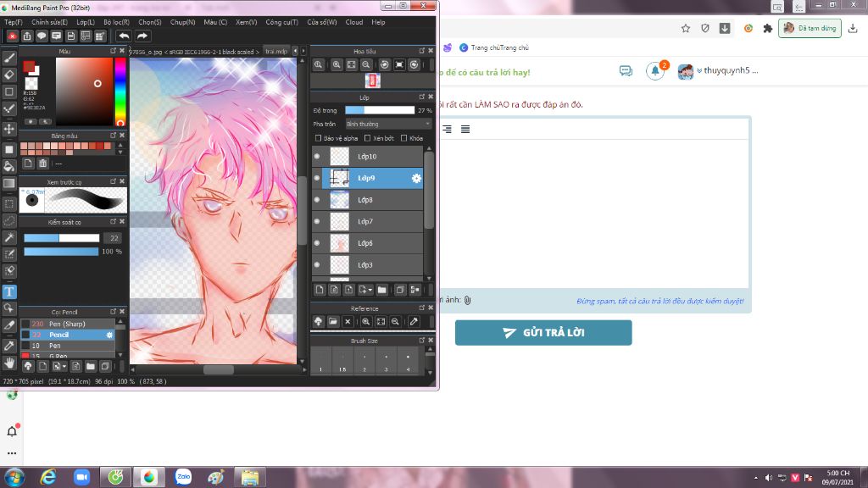The image size is (868, 488).
Task: Show previous document tabs arrow
Action: coord(295,51)
